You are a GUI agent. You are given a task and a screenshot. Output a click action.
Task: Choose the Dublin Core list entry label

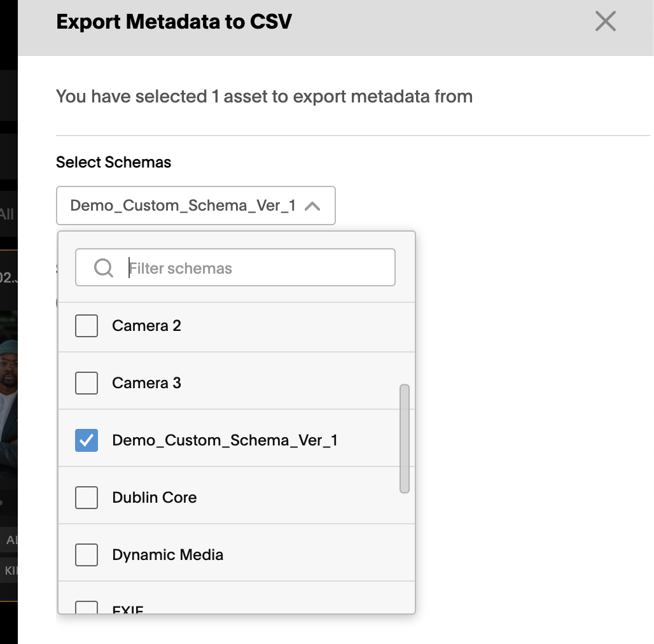(x=155, y=498)
